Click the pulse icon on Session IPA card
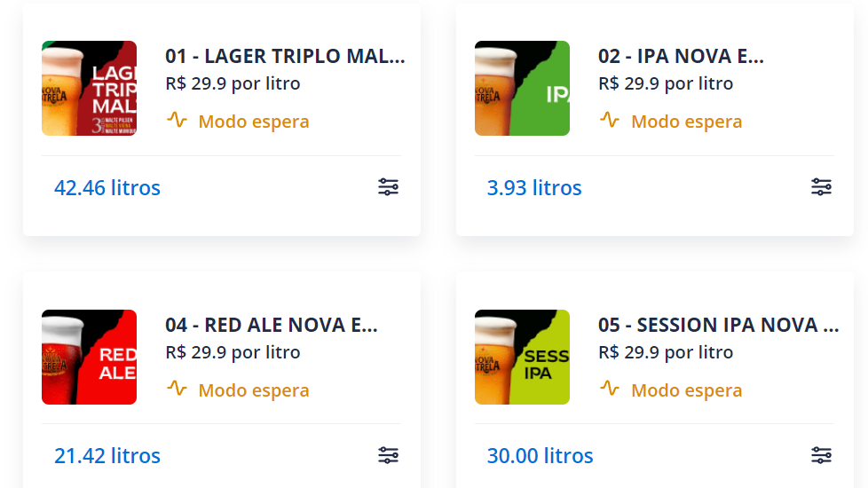 pyautogui.click(x=610, y=389)
